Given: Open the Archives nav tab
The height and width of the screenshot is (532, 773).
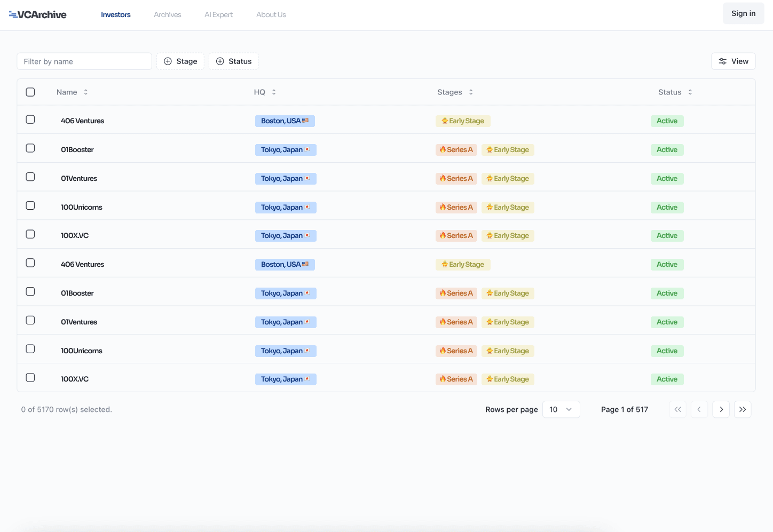Looking at the screenshot, I should (x=168, y=15).
